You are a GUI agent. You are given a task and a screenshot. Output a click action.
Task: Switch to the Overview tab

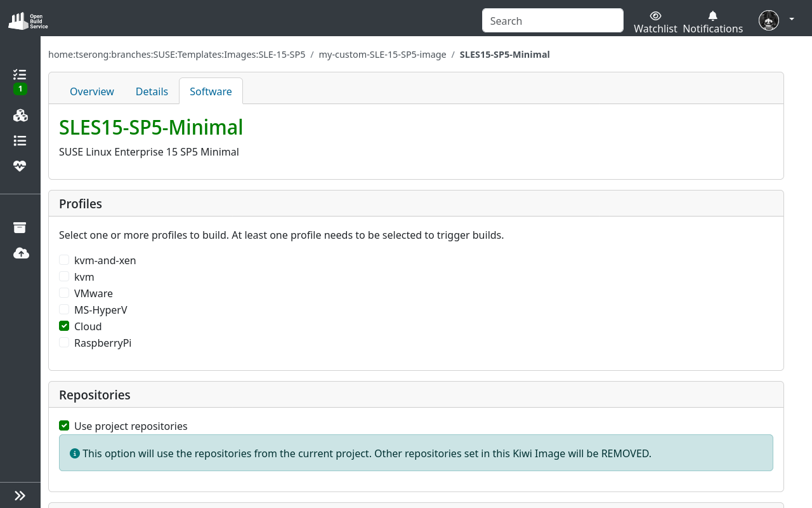[x=91, y=91]
